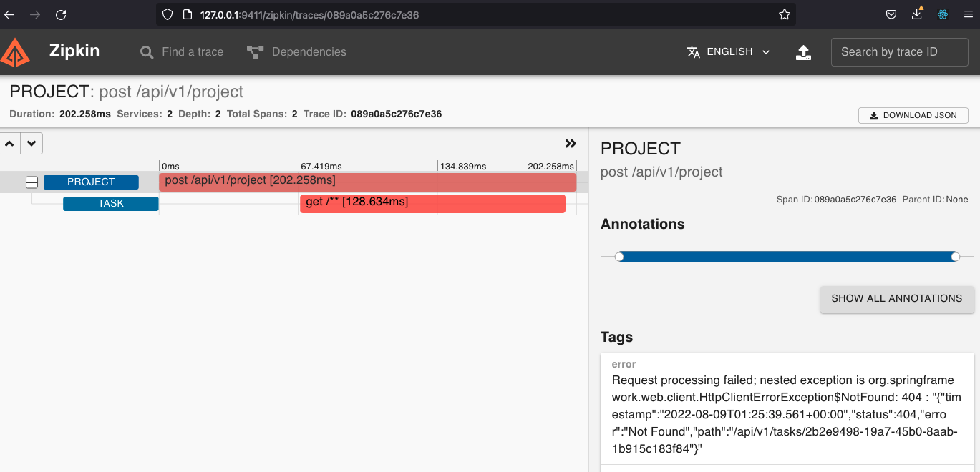The image size is (980, 472).
Task: Click the Span ID value in detail panel
Action: [x=855, y=200]
